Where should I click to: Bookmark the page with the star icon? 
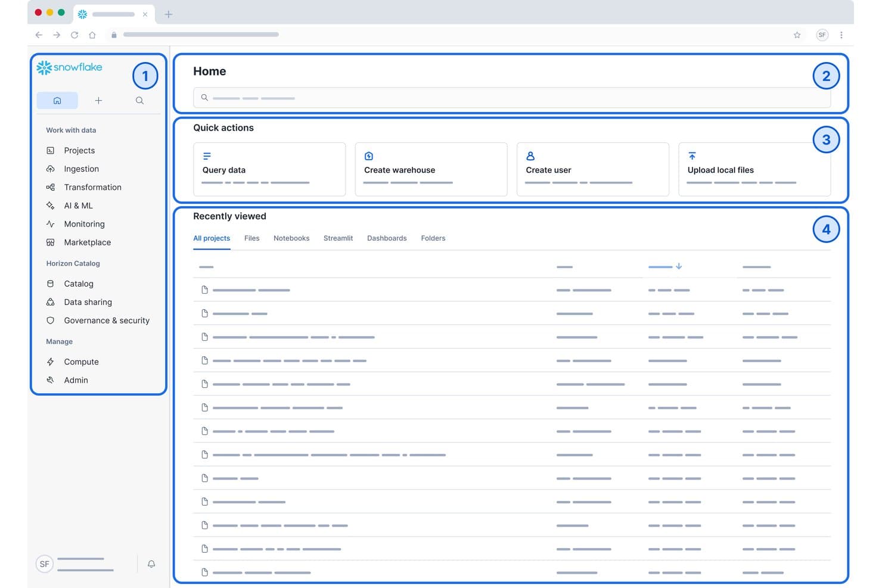797,35
